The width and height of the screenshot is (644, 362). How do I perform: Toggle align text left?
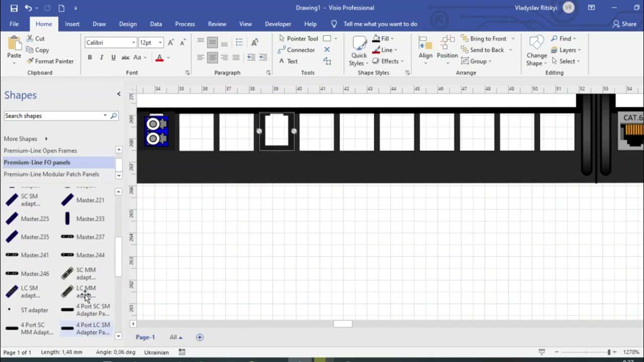[x=201, y=57]
